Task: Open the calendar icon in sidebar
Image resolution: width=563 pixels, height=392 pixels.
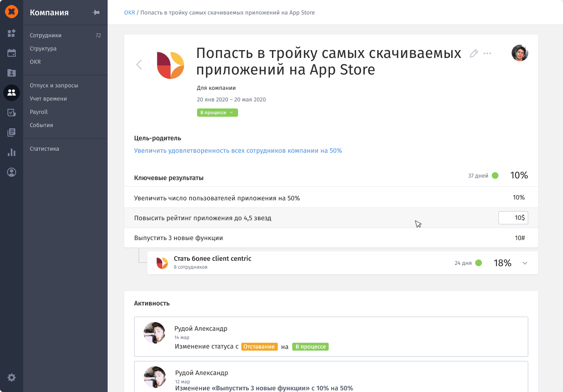Action: click(12, 53)
